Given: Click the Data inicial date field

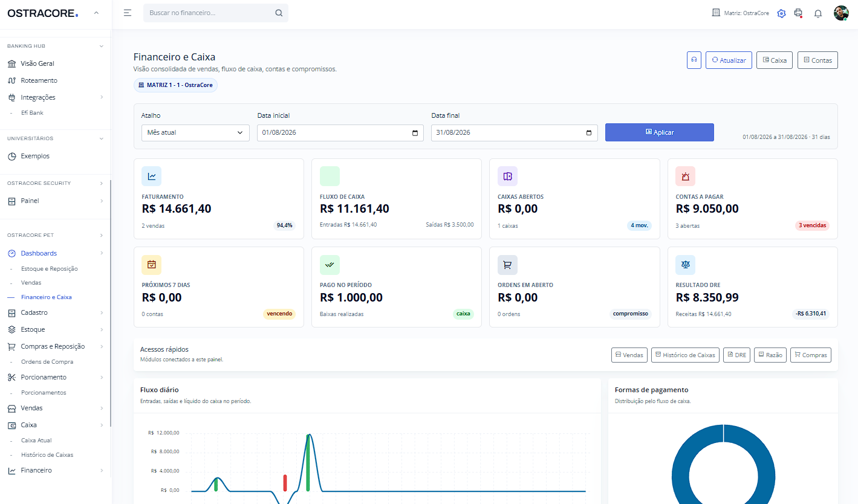Looking at the screenshot, I should point(340,133).
